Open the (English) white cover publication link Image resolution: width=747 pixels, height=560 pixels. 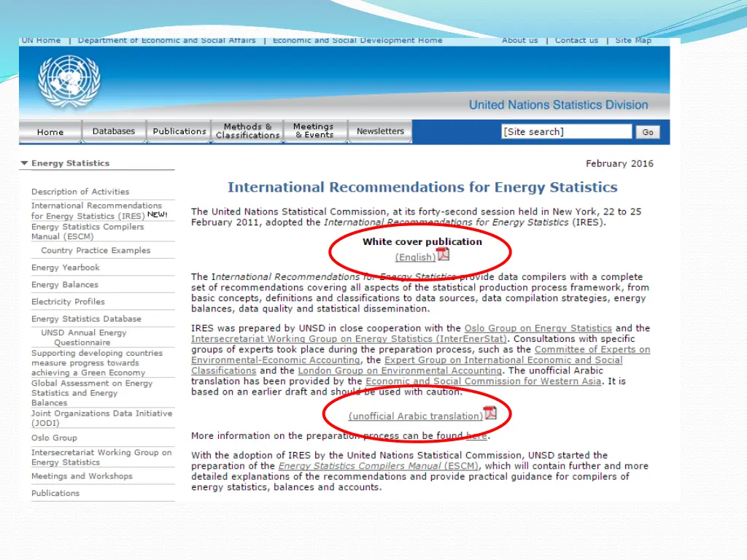pos(415,257)
